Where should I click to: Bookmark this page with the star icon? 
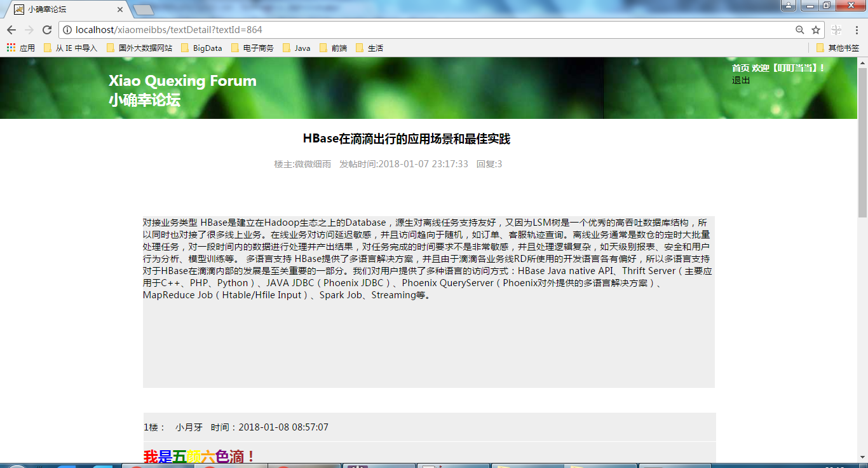click(816, 30)
